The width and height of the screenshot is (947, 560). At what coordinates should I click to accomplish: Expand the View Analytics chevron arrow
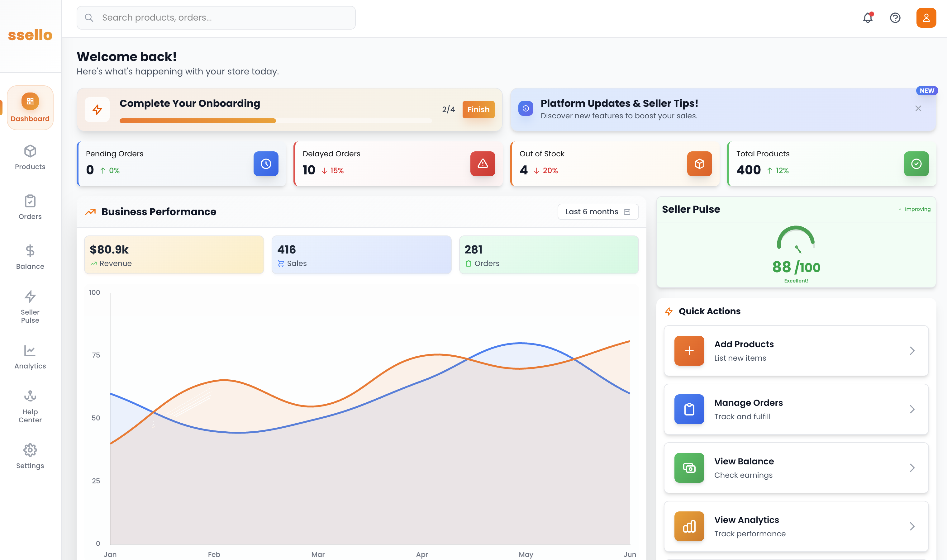[x=912, y=526]
